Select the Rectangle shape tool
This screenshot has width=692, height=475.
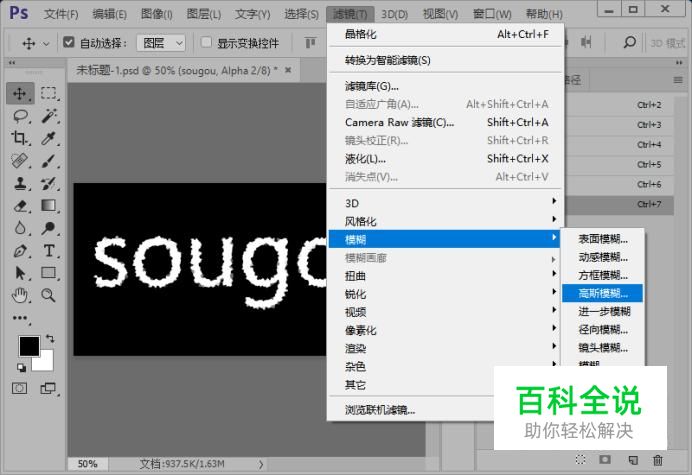click(x=49, y=273)
